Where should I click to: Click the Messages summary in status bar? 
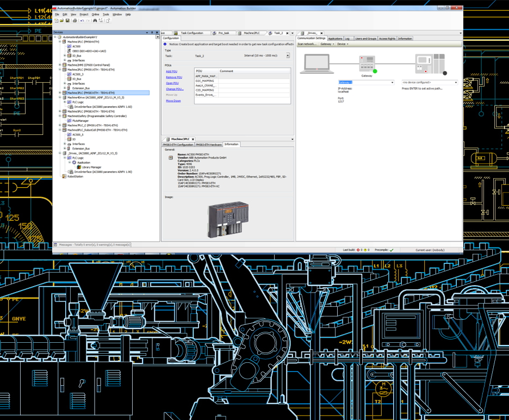[x=95, y=245]
